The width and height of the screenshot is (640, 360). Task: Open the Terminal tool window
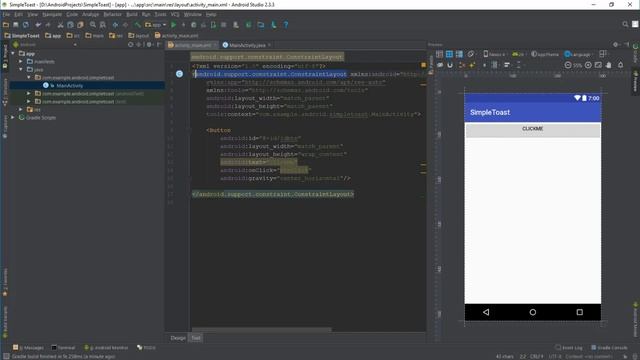[x=63, y=348]
